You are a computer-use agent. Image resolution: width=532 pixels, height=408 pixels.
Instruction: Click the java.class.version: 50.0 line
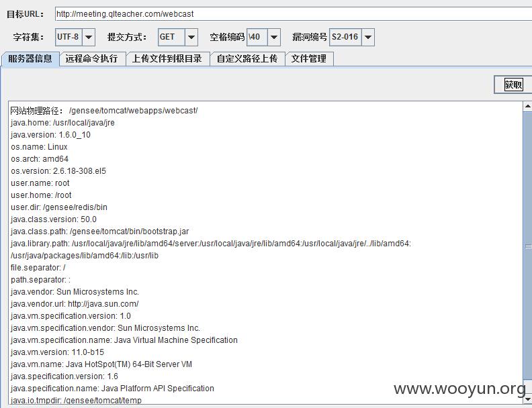(x=53, y=219)
